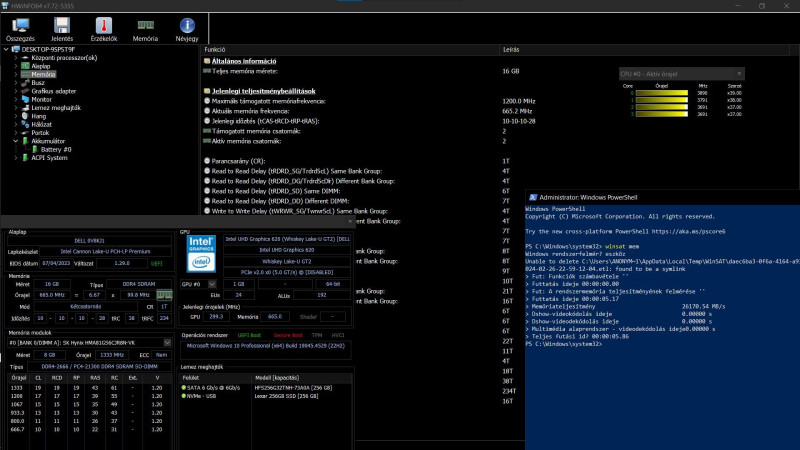Screen dimensions: 800x450
Task: Click the Busz tree node icon
Action: click(x=25, y=83)
